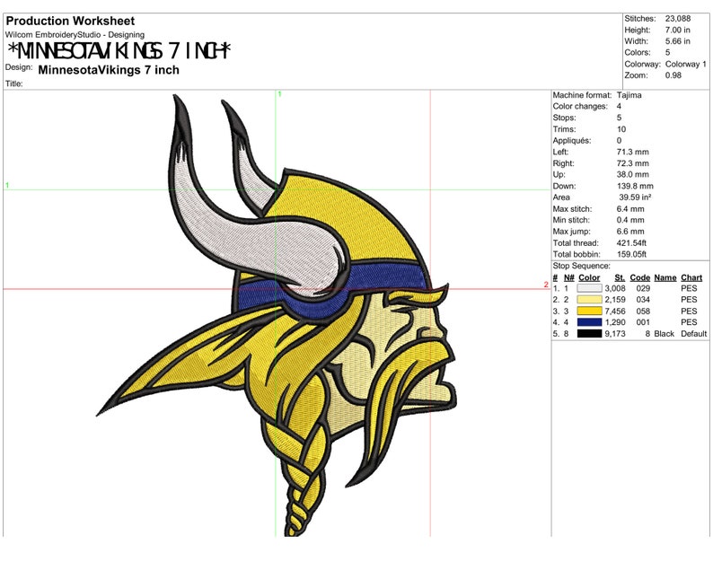Click the design name 'MinnesotaVikings 7 inch'
Viewport: 713px width, 588px height.
coord(109,70)
